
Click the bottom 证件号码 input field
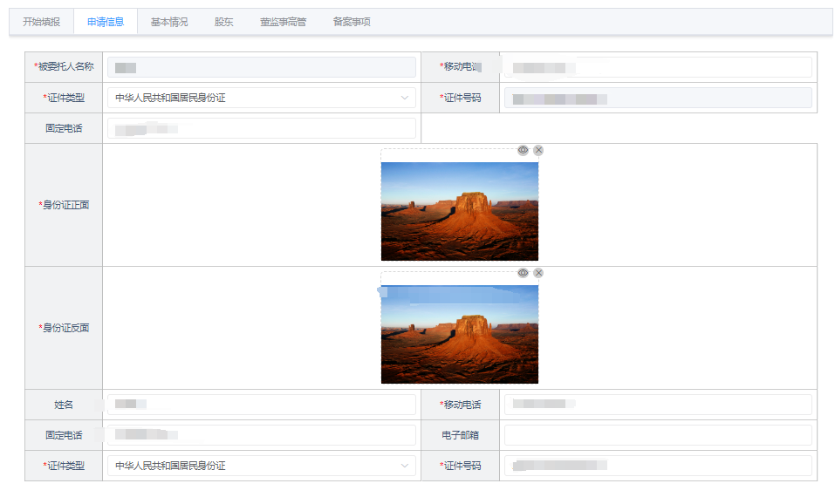[x=658, y=466]
